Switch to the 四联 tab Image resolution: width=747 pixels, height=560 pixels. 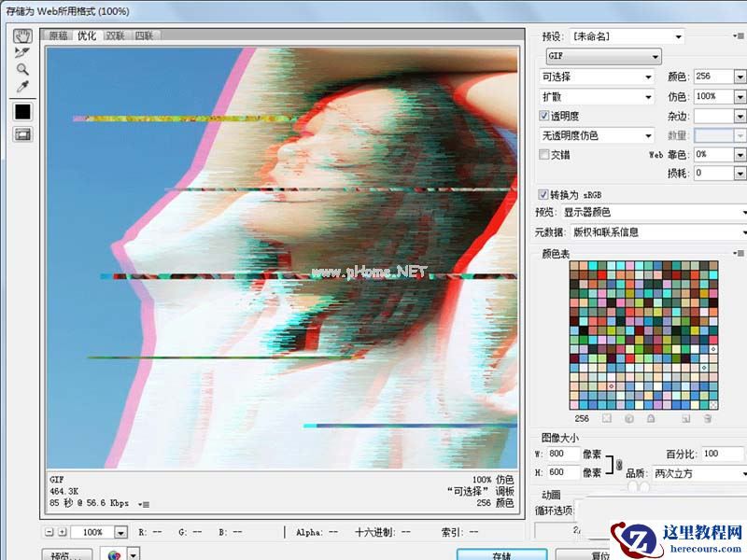point(144,35)
